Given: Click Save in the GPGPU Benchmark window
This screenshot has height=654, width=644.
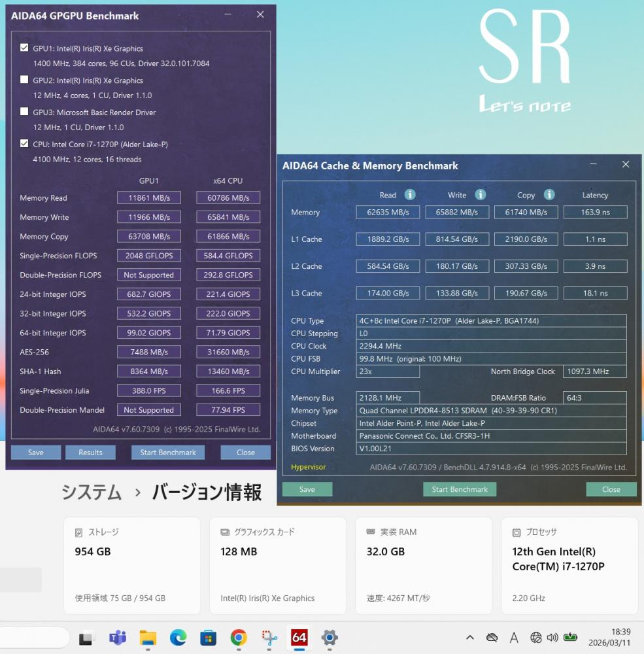Looking at the screenshot, I should [36, 453].
